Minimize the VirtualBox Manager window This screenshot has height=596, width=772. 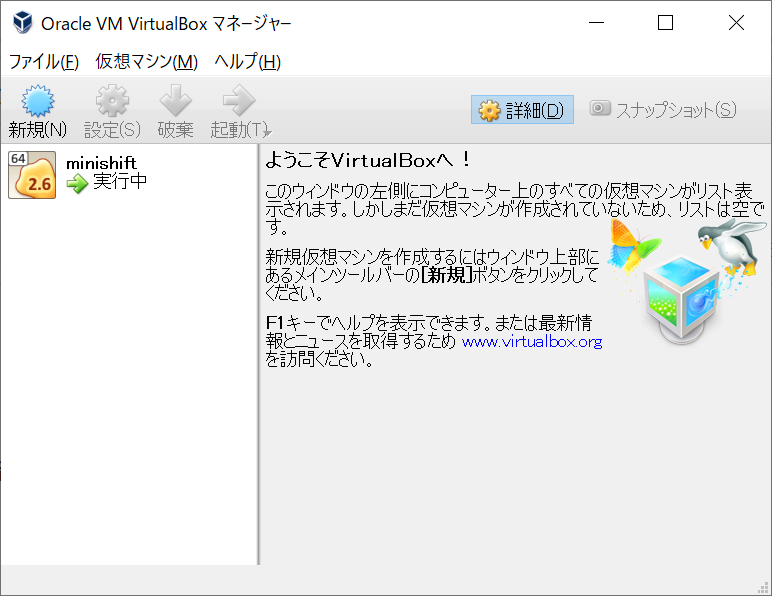point(596,23)
